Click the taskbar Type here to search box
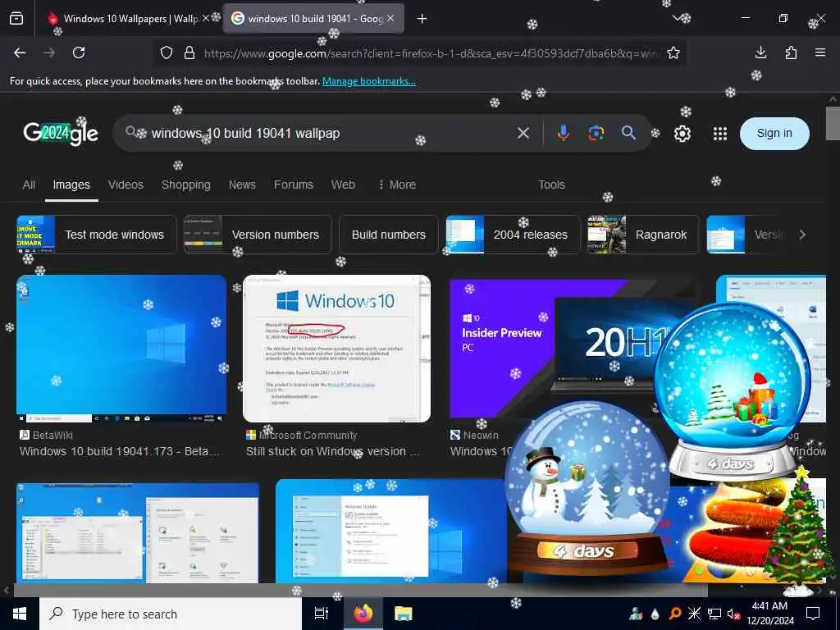 point(171,614)
